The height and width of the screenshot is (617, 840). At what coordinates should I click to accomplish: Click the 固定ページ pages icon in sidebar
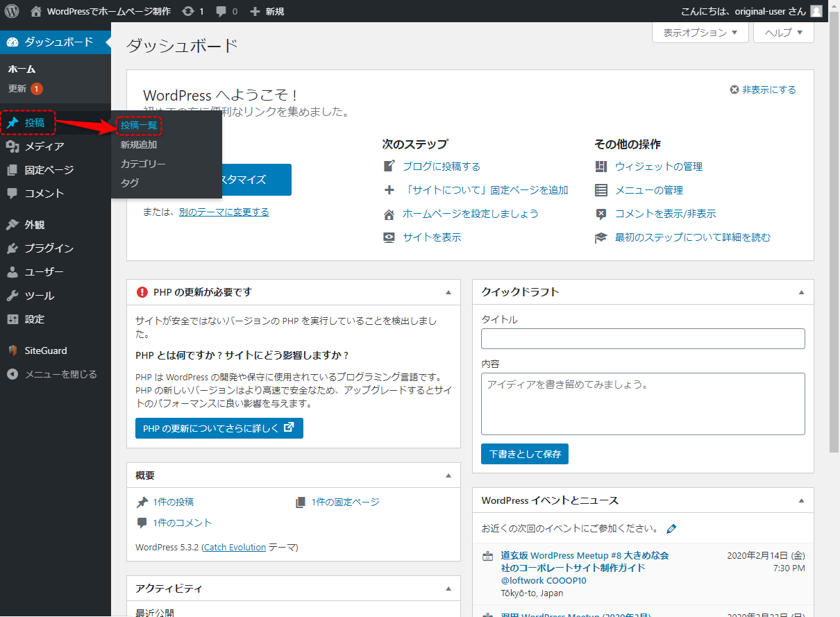[12, 169]
